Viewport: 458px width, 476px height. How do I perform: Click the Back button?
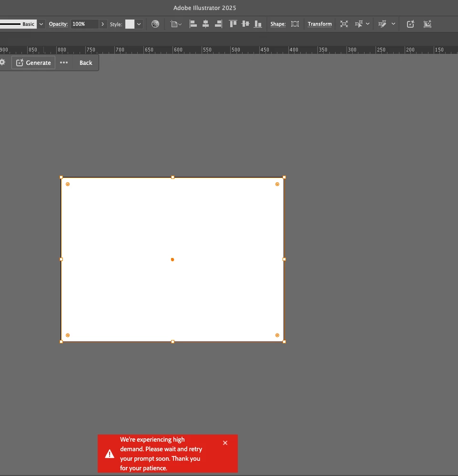pos(86,62)
